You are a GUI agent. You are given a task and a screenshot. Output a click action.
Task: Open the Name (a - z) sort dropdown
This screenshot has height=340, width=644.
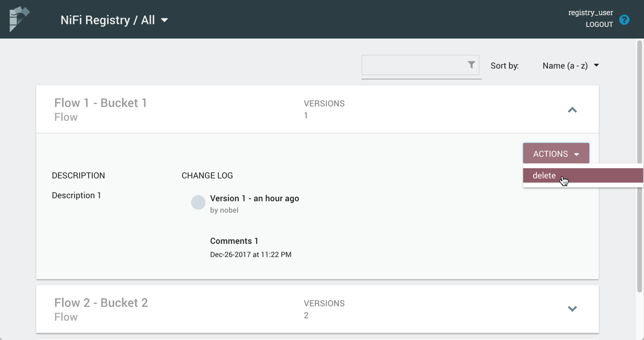click(x=570, y=65)
